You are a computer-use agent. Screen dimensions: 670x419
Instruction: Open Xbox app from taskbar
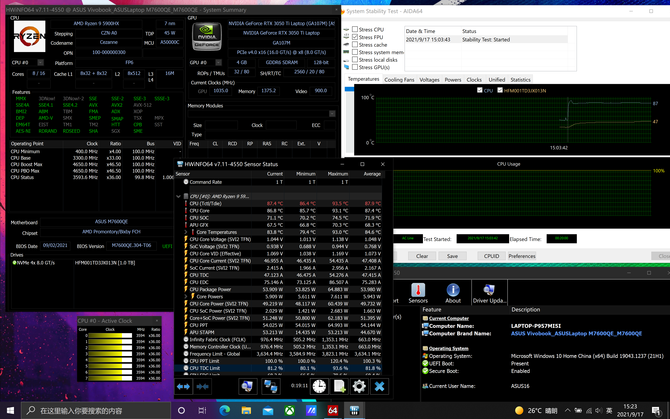(x=289, y=410)
